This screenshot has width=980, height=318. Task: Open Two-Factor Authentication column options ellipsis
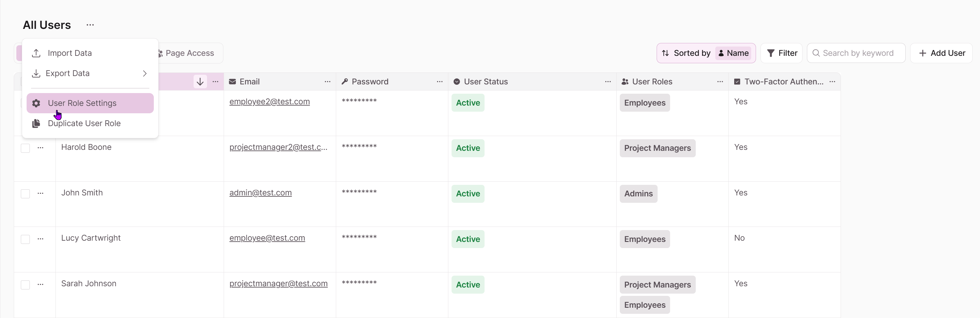(x=832, y=82)
